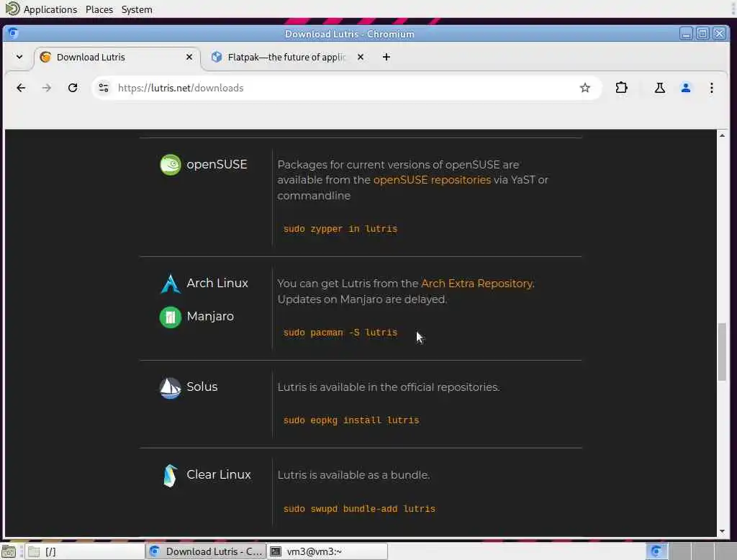Close the Flatpak tab

(x=361, y=57)
